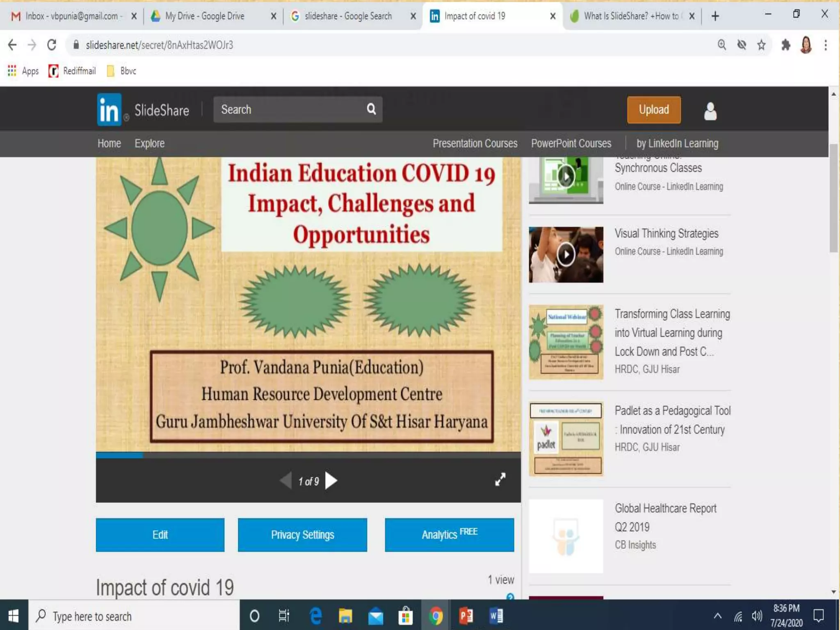Click the browser zoom magnifier icon
The image size is (840, 630).
coord(722,45)
